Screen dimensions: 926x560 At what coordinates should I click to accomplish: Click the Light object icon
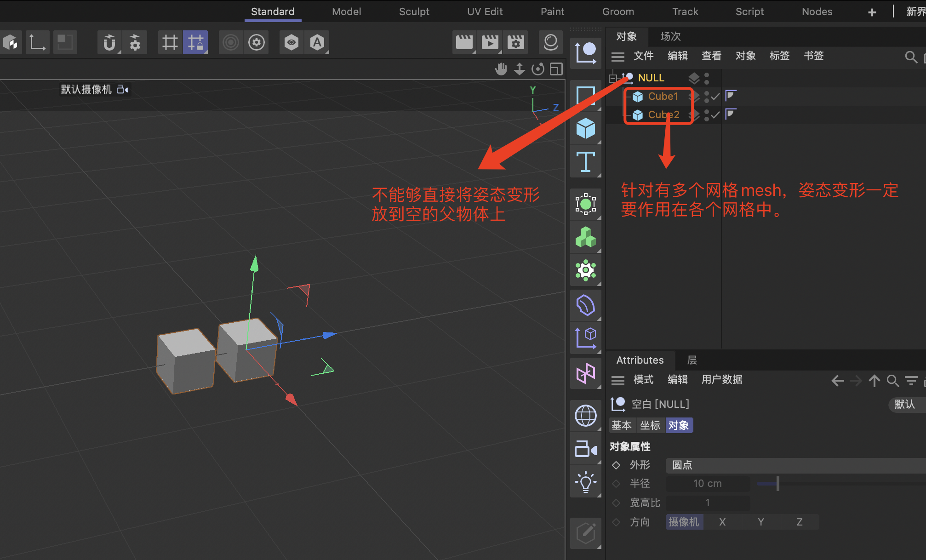(x=585, y=482)
